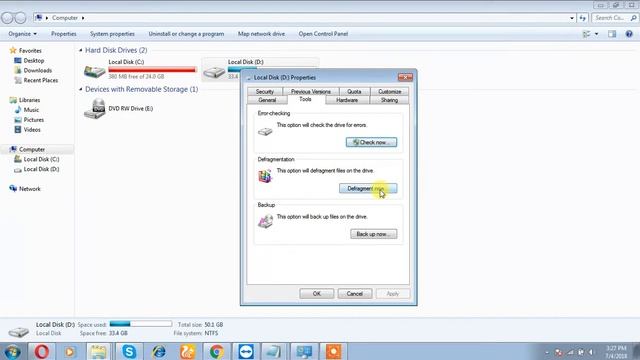Click the Back navigation arrow

pyautogui.click(x=7, y=18)
